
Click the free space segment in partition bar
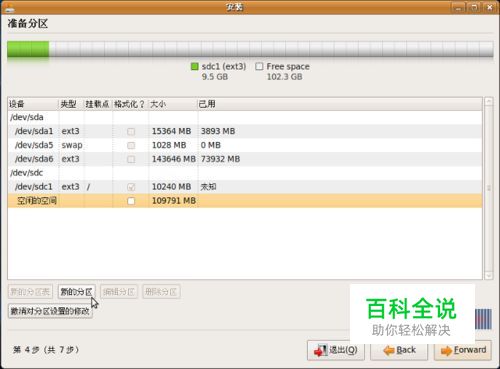271,49
